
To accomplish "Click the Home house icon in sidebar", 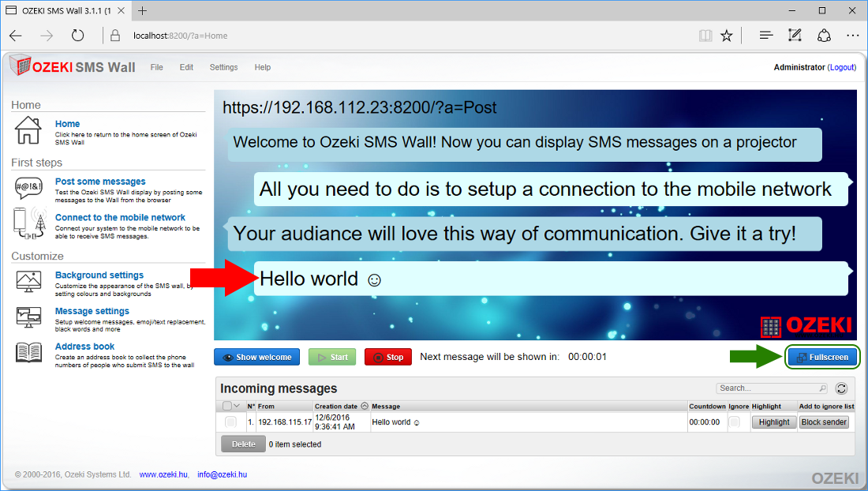I will point(28,130).
